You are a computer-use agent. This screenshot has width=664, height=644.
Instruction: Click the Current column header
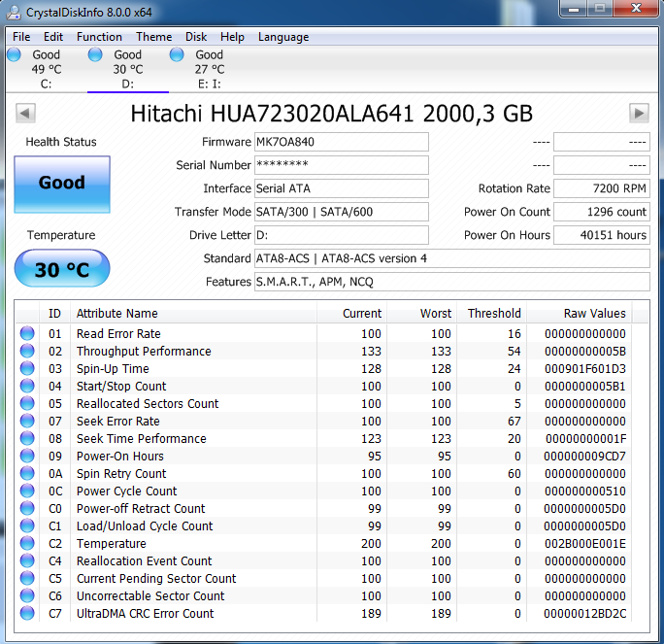tap(352, 314)
